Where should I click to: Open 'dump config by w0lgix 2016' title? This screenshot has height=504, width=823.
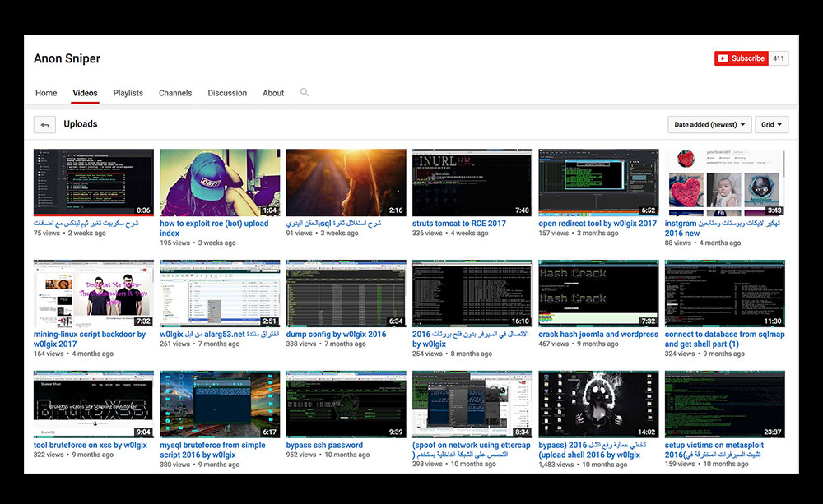pyautogui.click(x=336, y=335)
